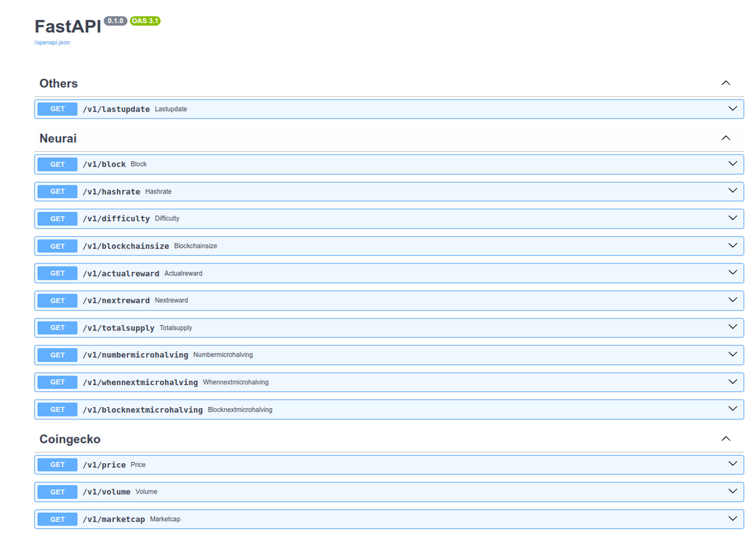Click the GET badge for /v1/whennextmicrohalving
The image size is (756, 542).
57,382
